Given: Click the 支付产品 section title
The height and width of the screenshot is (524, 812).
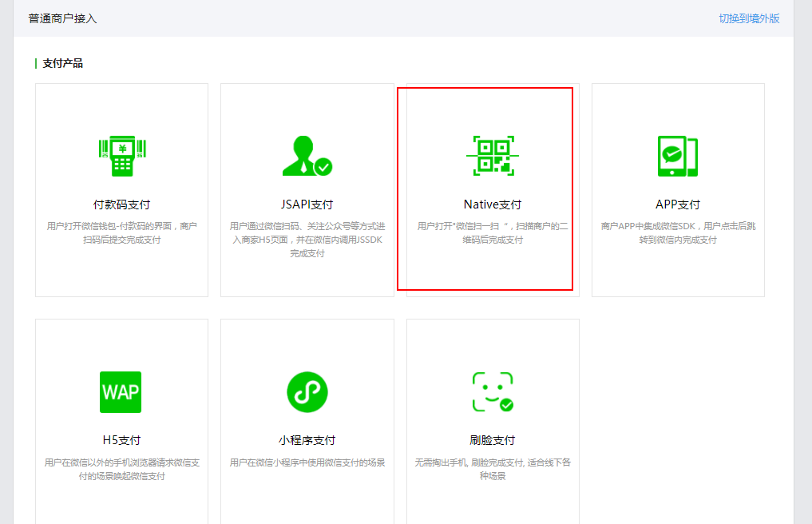Looking at the screenshot, I should (x=61, y=62).
